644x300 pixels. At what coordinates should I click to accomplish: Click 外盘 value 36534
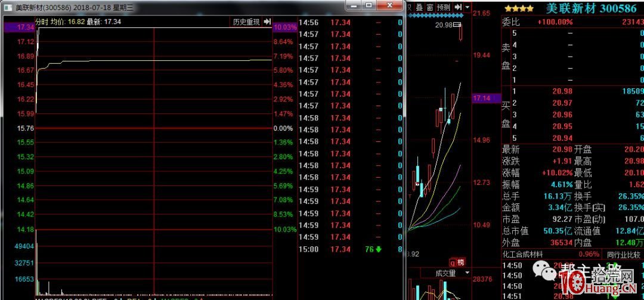coord(561,243)
